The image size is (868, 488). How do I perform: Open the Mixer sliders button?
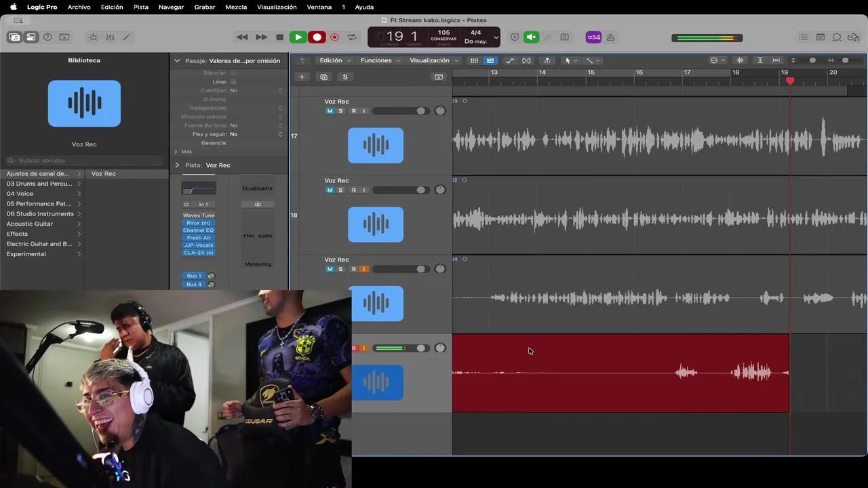coord(110,37)
